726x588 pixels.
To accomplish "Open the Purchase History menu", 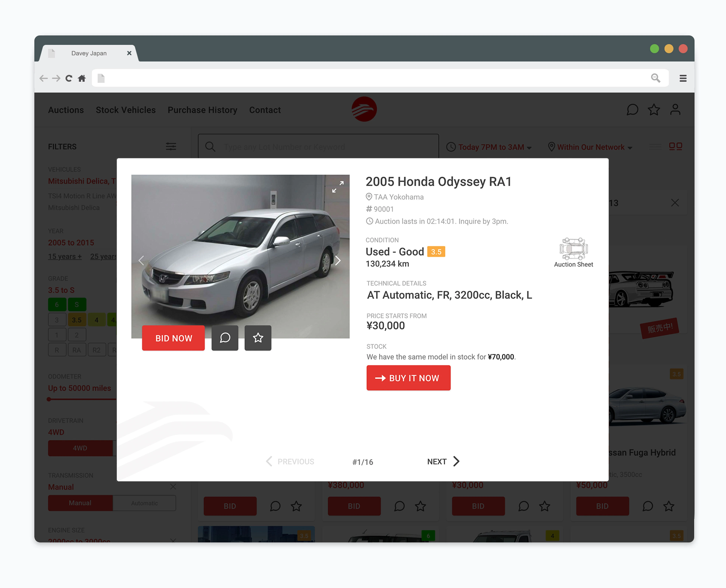I will pos(202,110).
